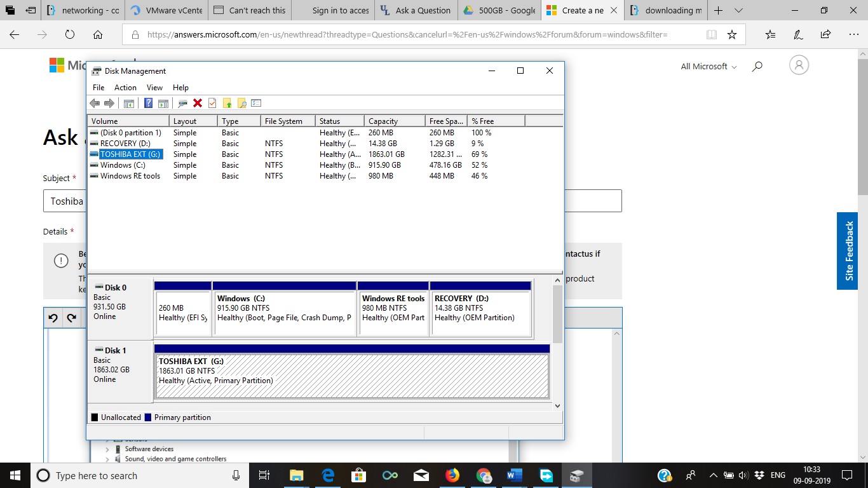Viewport: 868px width, 488px height.
Task: Toggle Show/Hide Console Tree toolbar icon
Action: [x=129, y=103]
